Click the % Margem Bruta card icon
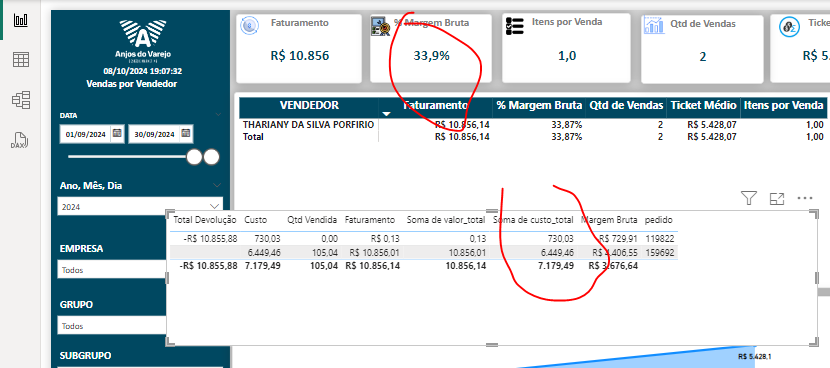The height and width of the screenshot is (368, 830). pyautogui.click(x=381, y=26)
